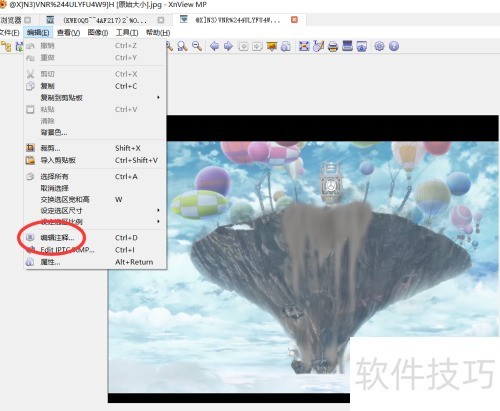Open the 文件(F) menu

pos(9,33)
